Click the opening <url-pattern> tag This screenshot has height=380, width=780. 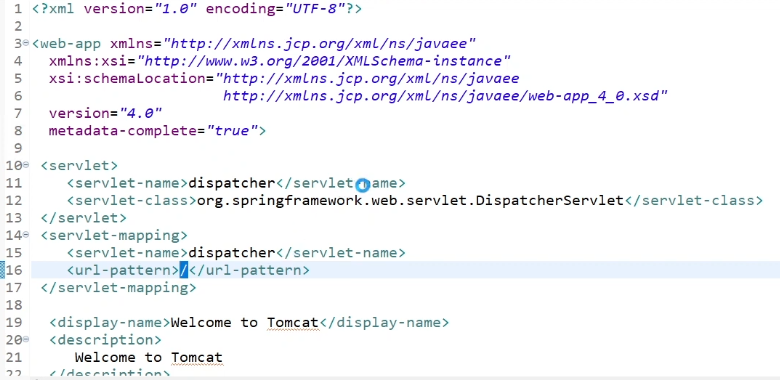[x=123, y=270]
